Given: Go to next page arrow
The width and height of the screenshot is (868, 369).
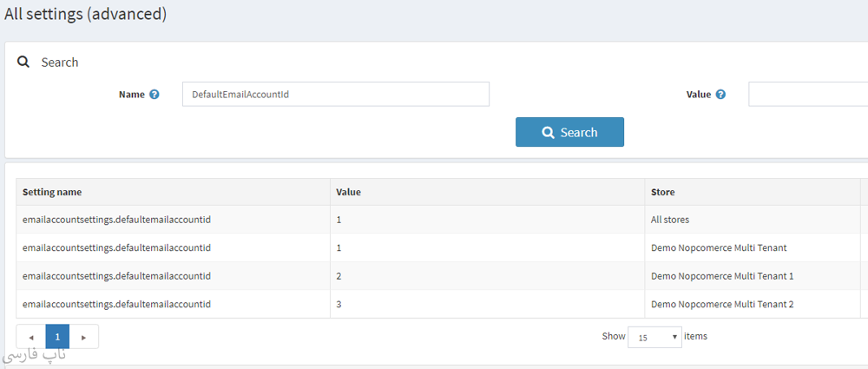Looking at the screenshot, I should [84, 337].
